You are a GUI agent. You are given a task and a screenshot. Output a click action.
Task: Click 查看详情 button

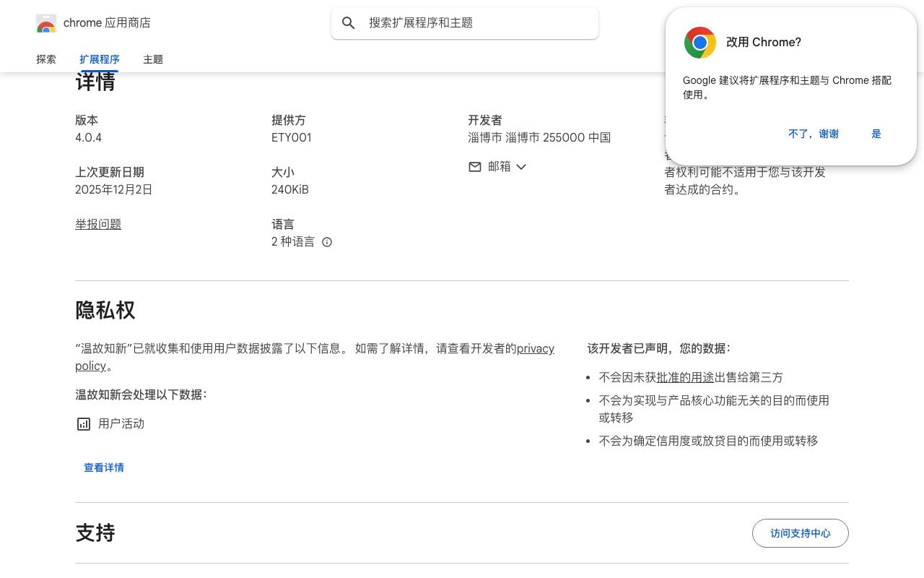click(104, 467)
